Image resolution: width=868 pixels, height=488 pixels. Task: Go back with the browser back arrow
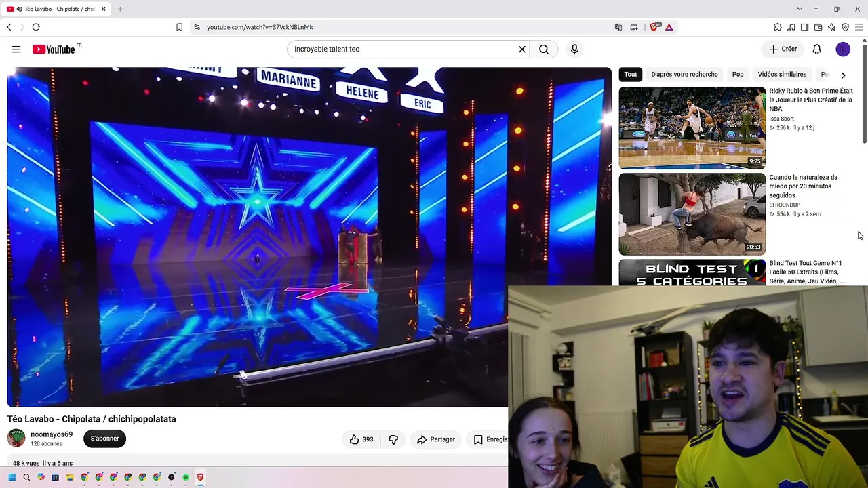pyautogui.click(x=9, y=27)
